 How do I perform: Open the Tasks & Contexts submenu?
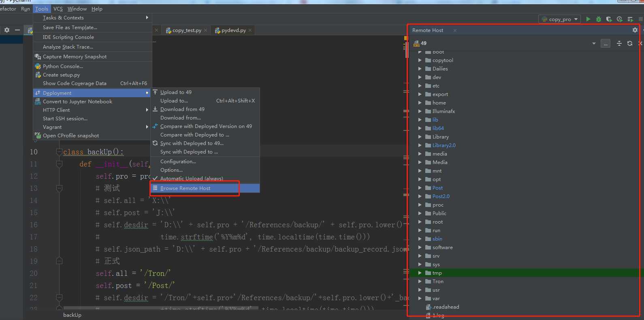92,17
